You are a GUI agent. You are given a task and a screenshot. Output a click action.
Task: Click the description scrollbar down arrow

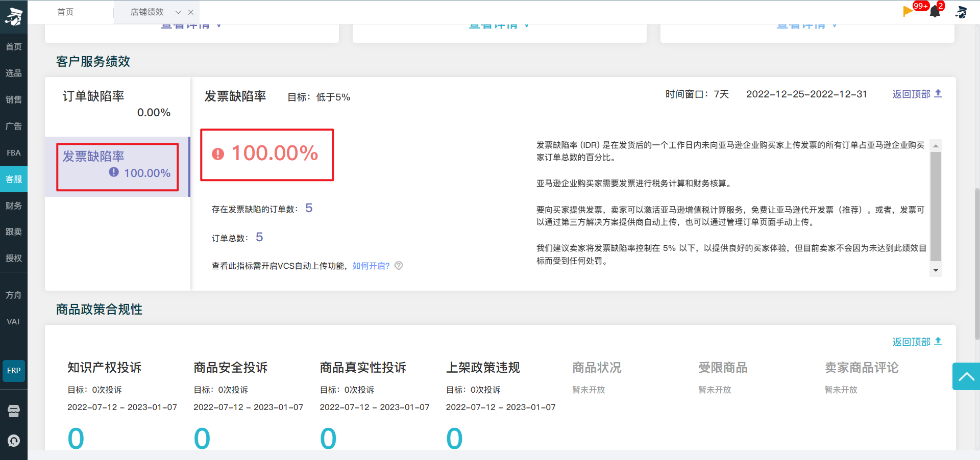(x=936, y=270)
